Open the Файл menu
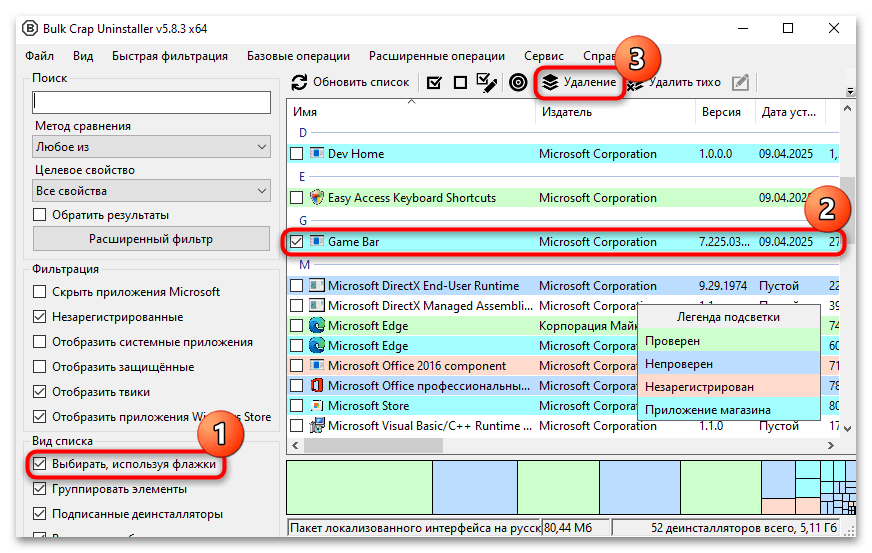This screenshot has width=872, height=553. (39, 56)
